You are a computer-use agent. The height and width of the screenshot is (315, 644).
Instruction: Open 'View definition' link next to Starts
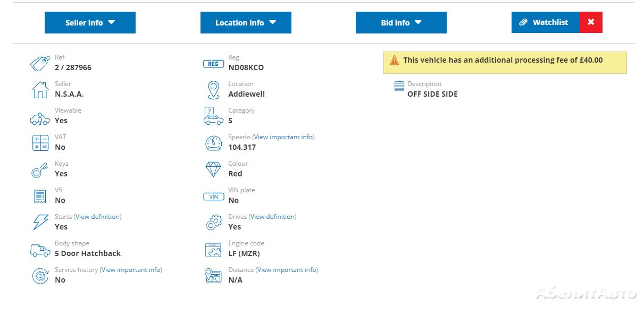click(98, 217)
